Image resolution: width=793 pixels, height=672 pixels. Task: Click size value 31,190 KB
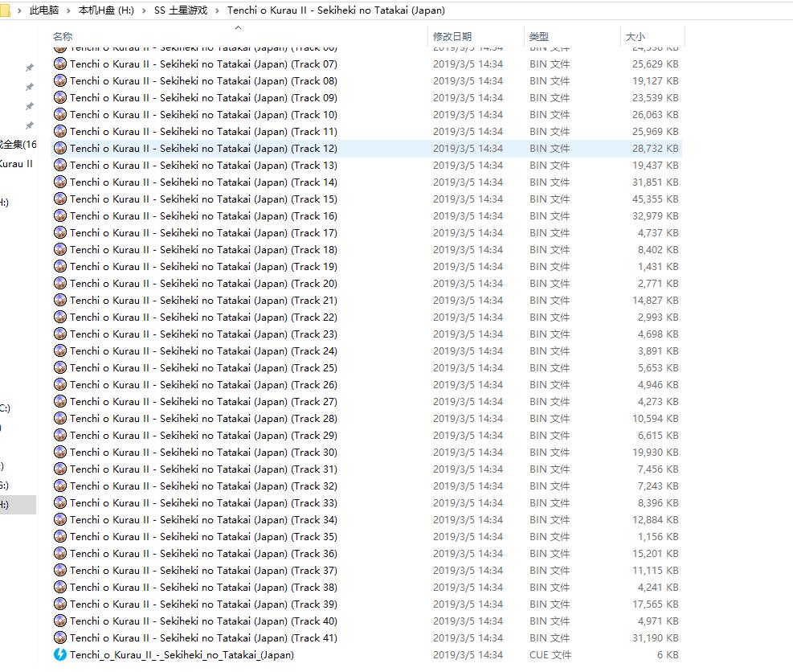point(655,637)
